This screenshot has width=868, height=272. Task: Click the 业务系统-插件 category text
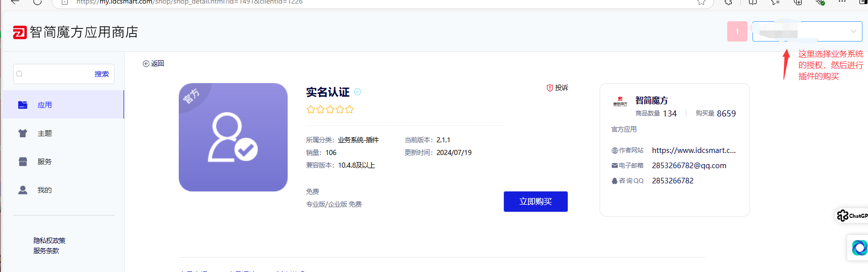pos(359,140)
